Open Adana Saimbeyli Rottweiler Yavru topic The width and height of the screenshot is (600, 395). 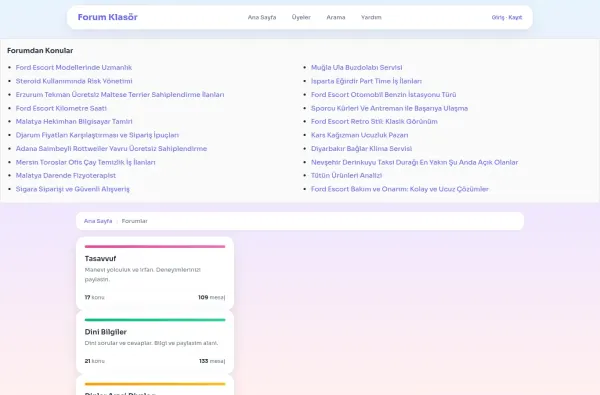(x=111, y=149)
